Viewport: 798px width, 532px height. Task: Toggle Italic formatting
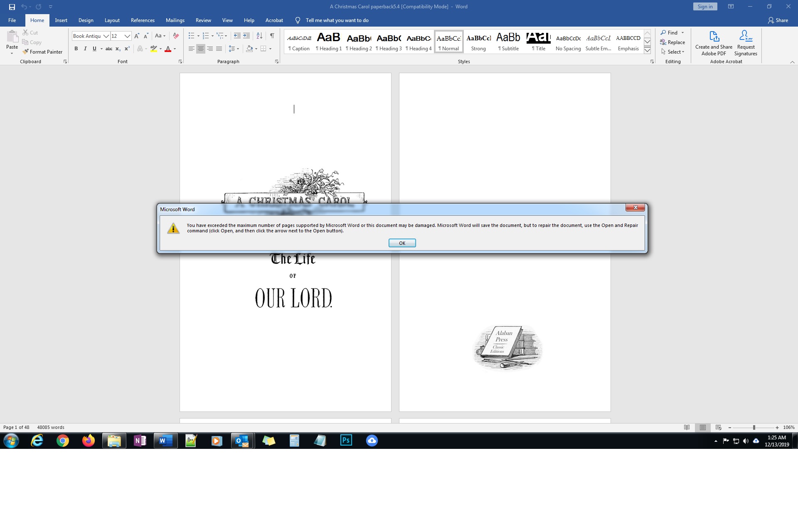[x=85, y=49]
